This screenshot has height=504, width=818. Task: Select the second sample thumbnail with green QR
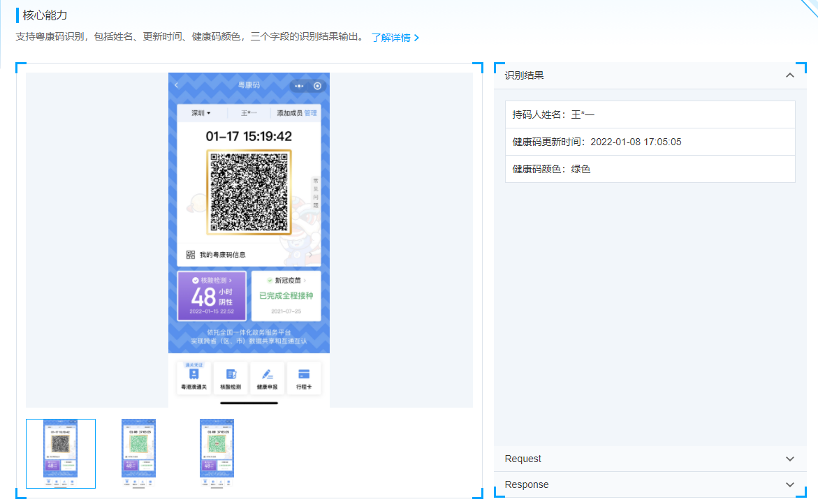pyautogui.click(x=138, y=454)
